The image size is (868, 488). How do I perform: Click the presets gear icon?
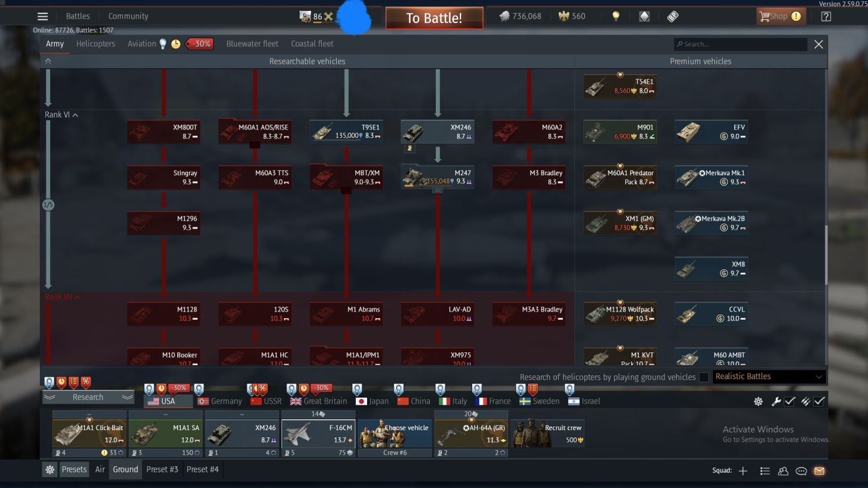(50, 469)
